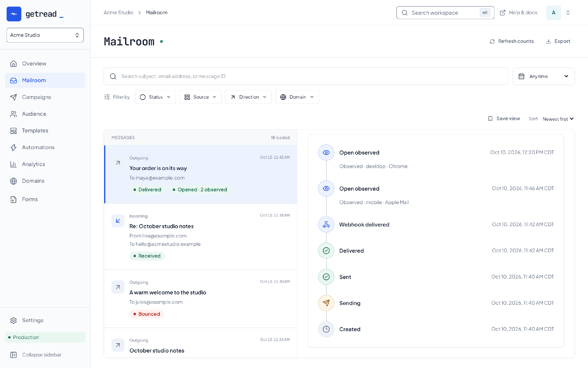The height and width of the screenshot is (368, 588).
Task: Focus the Search workspace field
Action: click(x=445, y=13)
